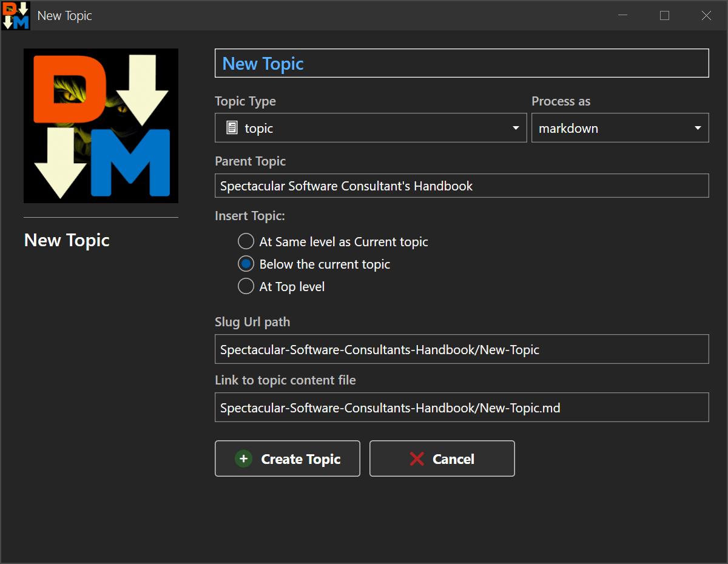The image size is (728, 564).
Task: Open the Topic Type dropdown arrow
Action: pyautogui.click(x=516, y=128)
